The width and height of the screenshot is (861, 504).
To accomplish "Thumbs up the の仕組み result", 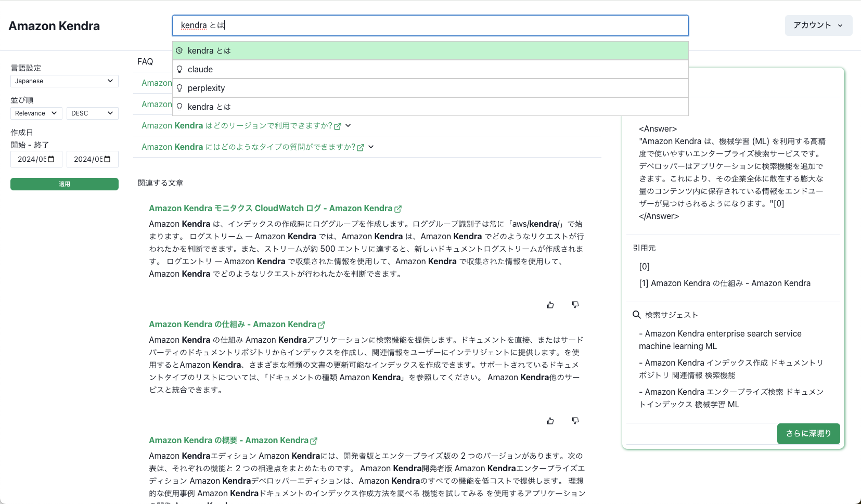I will (x=550, y=421).
